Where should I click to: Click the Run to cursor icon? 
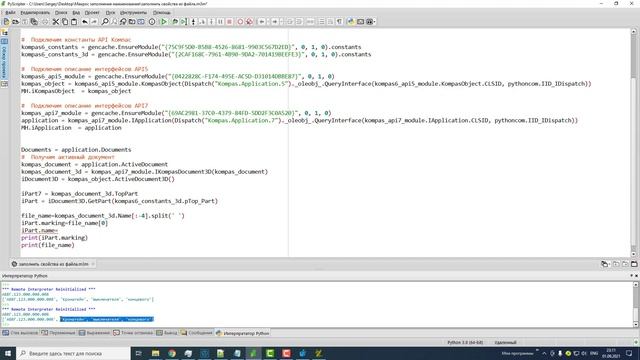coord(184,22)
